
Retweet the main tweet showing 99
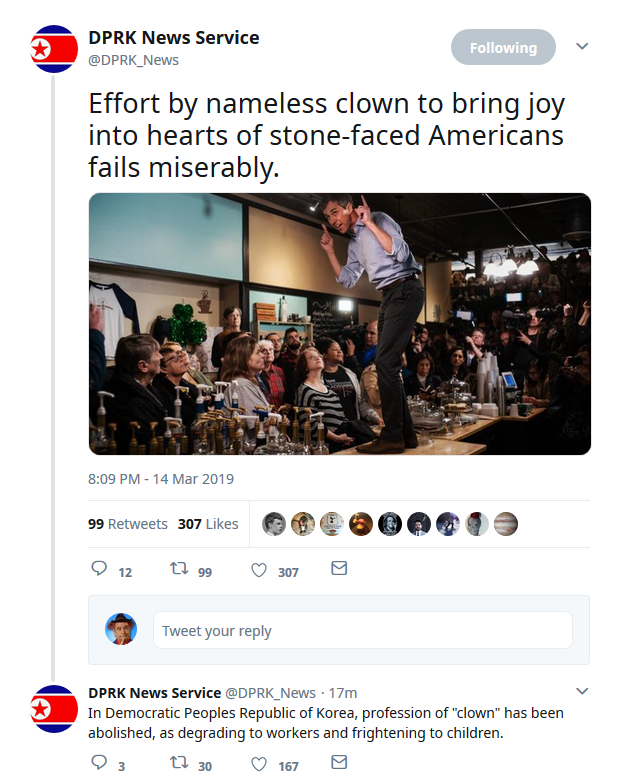[179, 569]
